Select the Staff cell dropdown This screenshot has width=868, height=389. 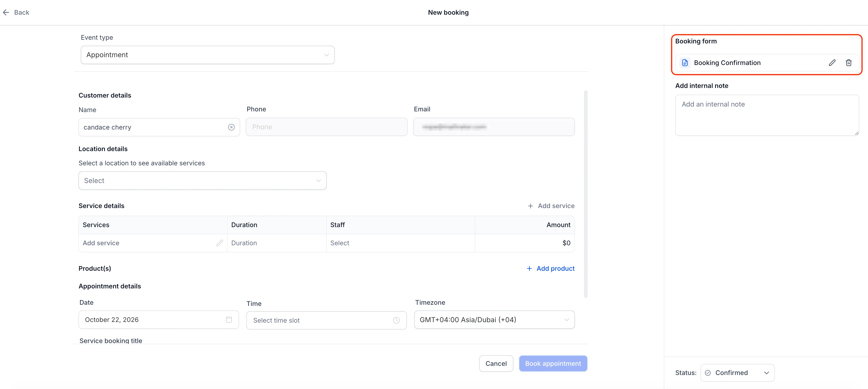tap(400, 243)
